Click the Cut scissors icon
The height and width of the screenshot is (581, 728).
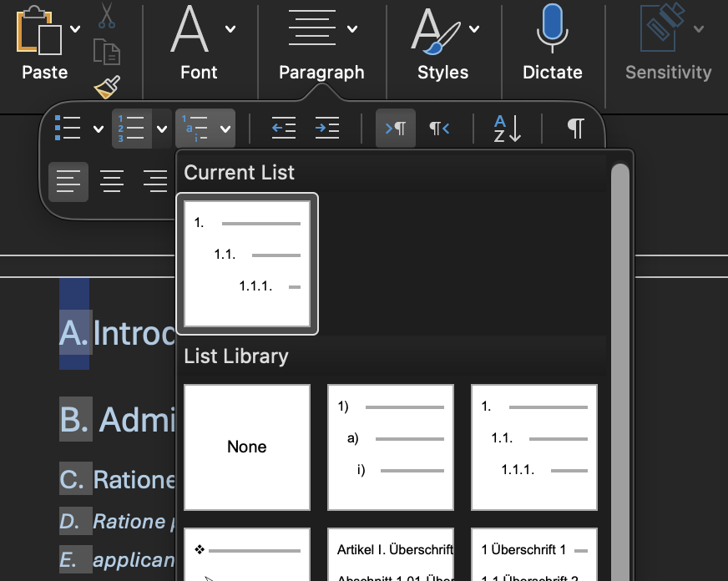coord(107,15)
